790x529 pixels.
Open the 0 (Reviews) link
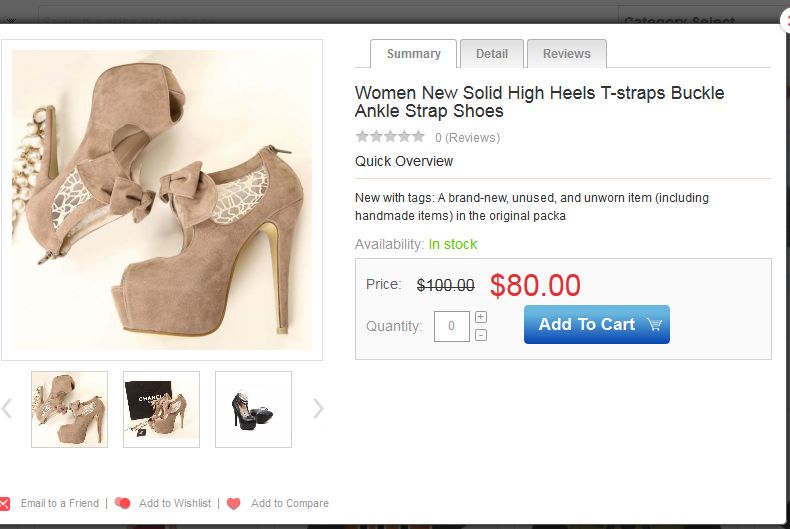click(467, 138)
